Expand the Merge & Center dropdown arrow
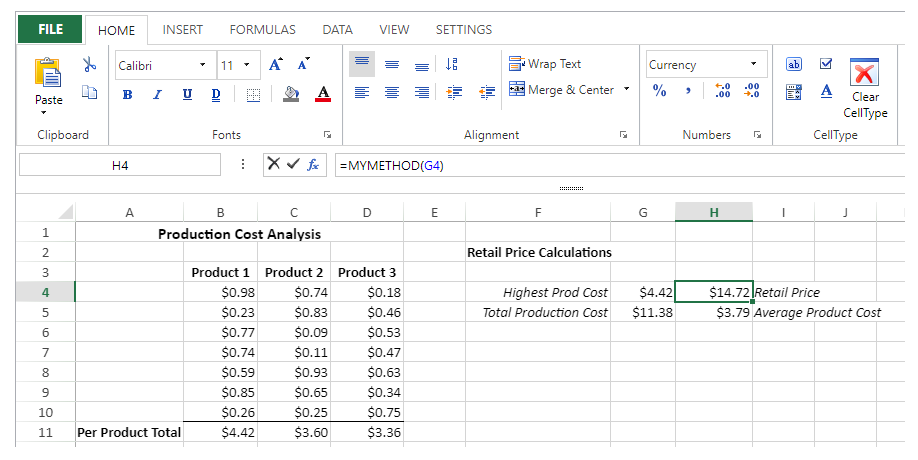This screenshot has height=460, width=918. 627,90
